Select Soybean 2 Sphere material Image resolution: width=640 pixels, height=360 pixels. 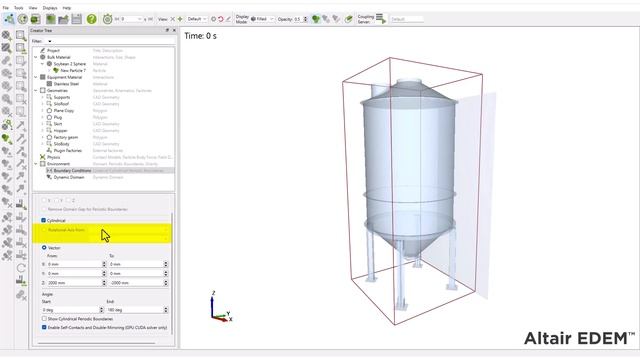tap(69, 64)
